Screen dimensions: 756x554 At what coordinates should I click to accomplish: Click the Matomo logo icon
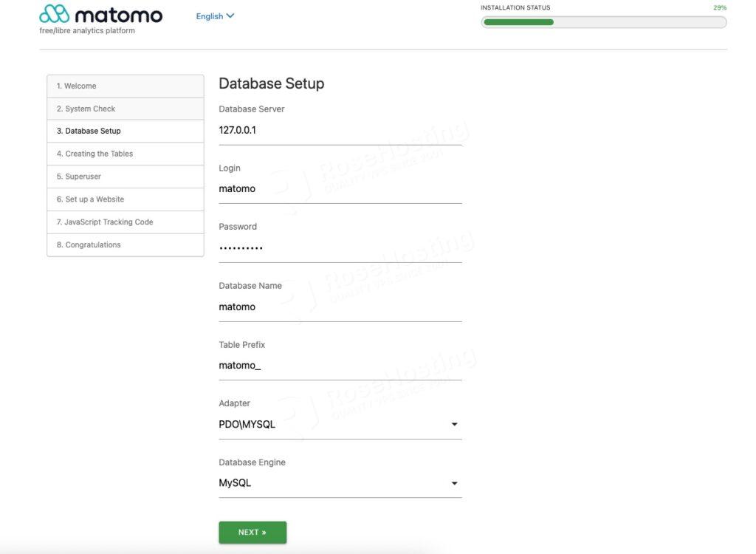point(54,14)
